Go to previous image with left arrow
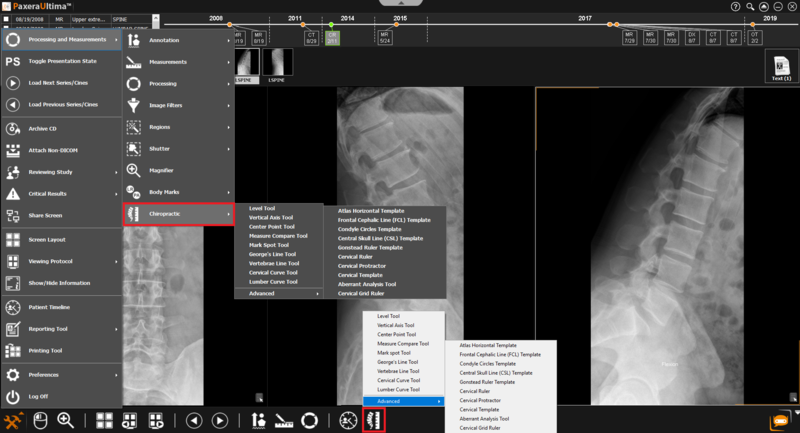 coord(194,420)
